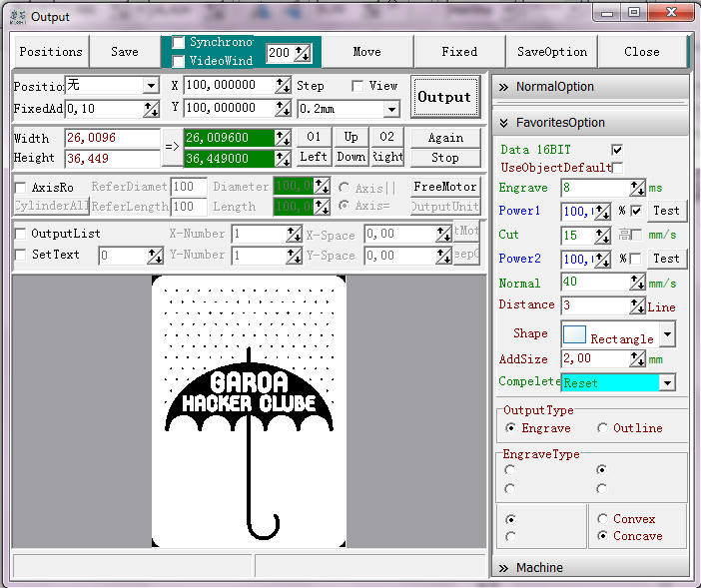
Task: Click the X coordinate stepper icon
Action: (x=283, y=85)
